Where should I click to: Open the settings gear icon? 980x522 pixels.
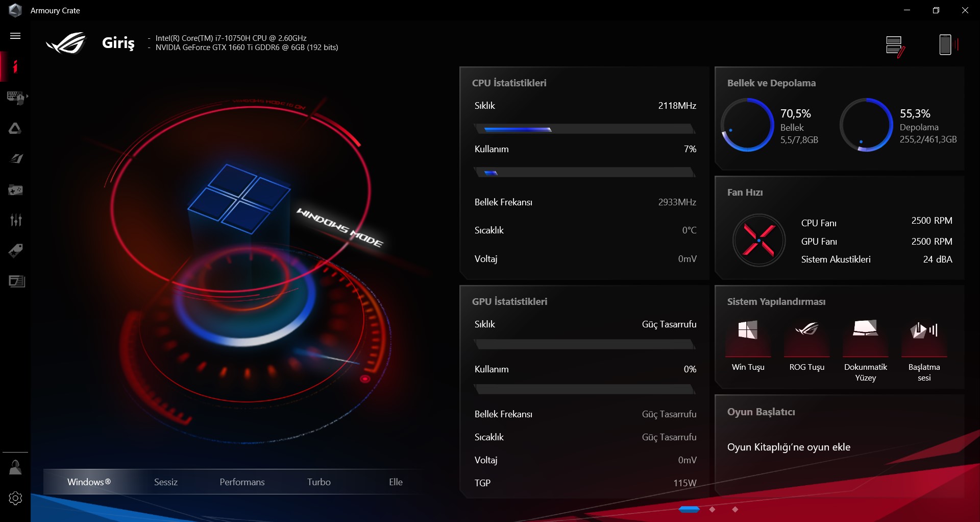pos(15,498)
